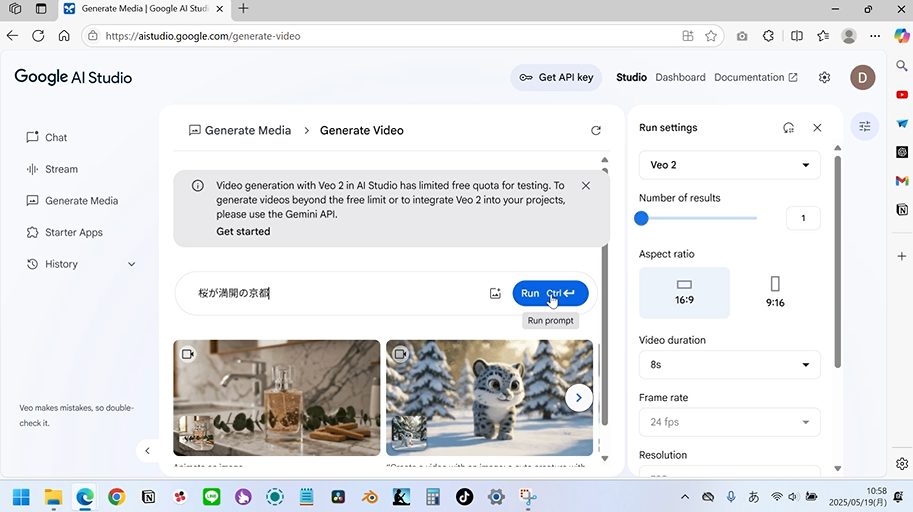The width and height of the screenshot is (913, 512).
Task: Expand the History section in sidebar
Action: [x=131, y=264]
